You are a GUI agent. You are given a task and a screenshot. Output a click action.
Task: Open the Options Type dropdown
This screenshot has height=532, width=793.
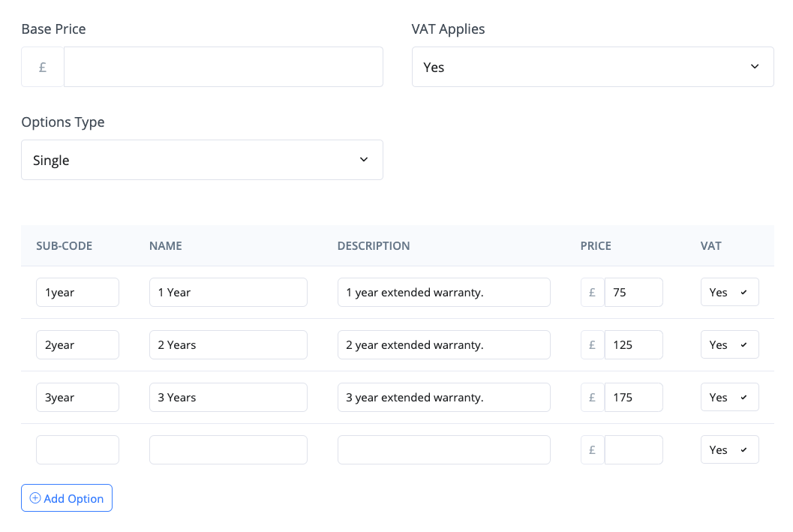[x=202, y=160]
